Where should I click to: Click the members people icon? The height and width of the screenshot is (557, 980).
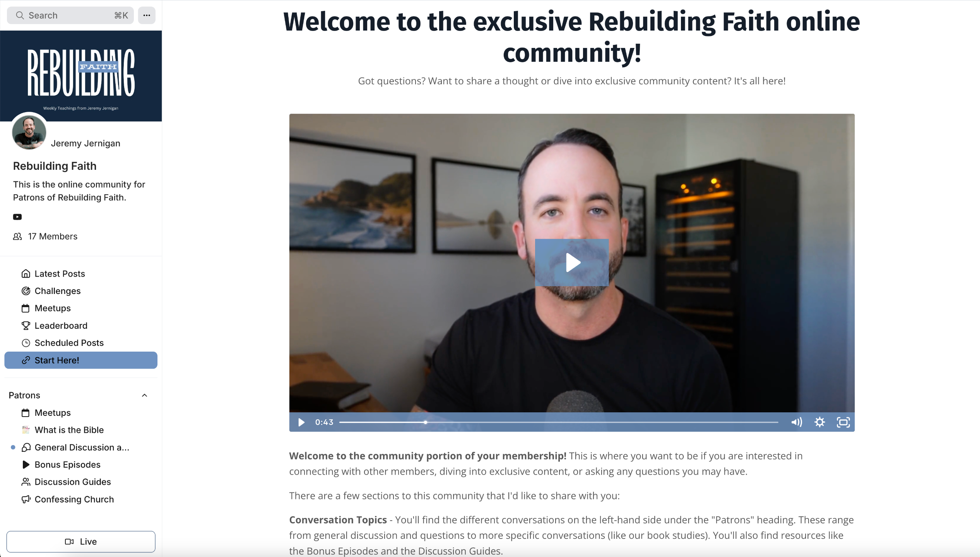(17, 236)
